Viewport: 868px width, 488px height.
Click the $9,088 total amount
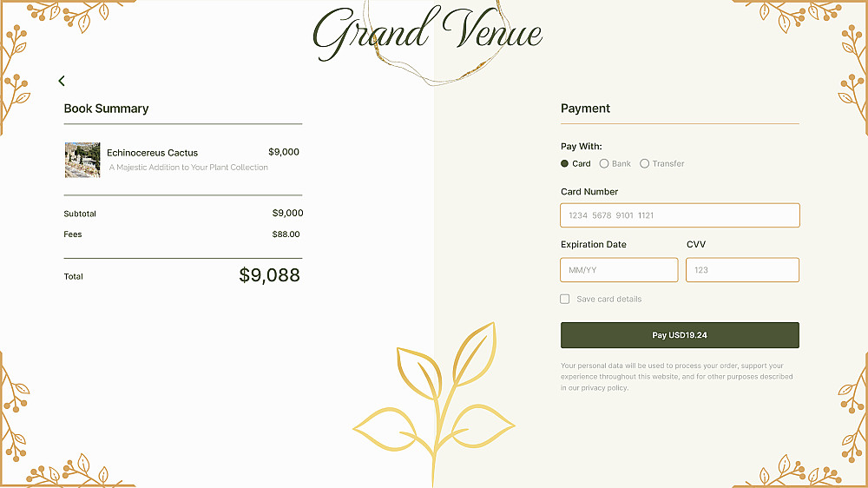click(x=269, y=275)
